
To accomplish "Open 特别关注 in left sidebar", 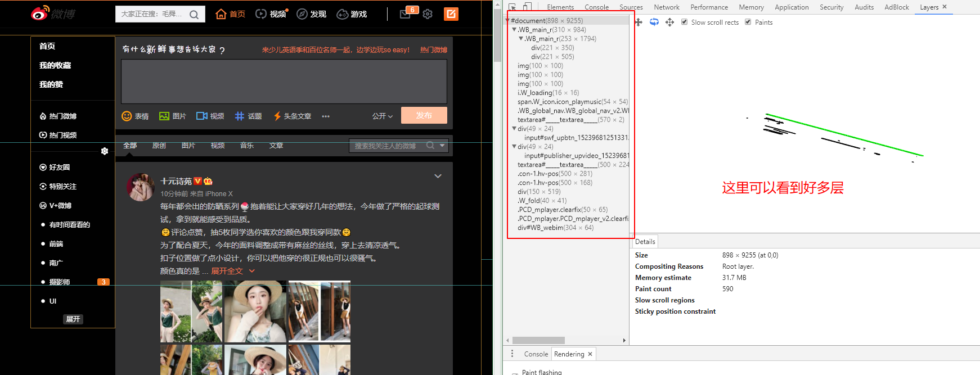I will [x=58, y=186].
